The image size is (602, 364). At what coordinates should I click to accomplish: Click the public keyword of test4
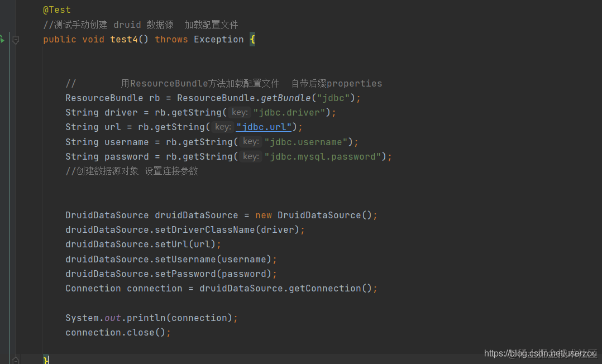click(60, 40)
